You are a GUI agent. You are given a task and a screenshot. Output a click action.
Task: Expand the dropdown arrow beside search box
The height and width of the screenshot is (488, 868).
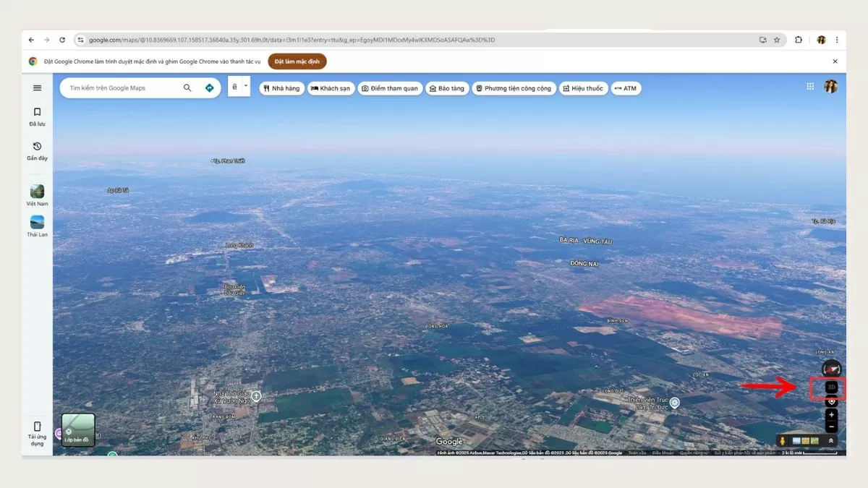click(x=246, y=87)
